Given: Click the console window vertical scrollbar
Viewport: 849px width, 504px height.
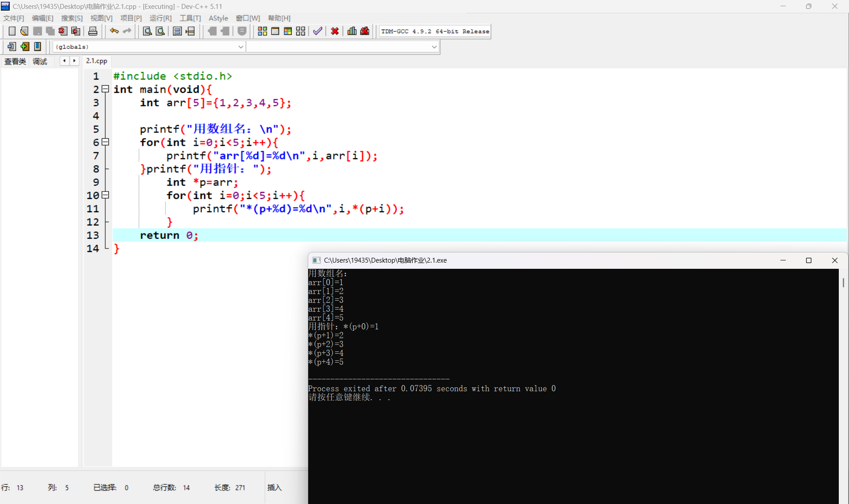Looking at the screenshot, I should tap(843, 283).
